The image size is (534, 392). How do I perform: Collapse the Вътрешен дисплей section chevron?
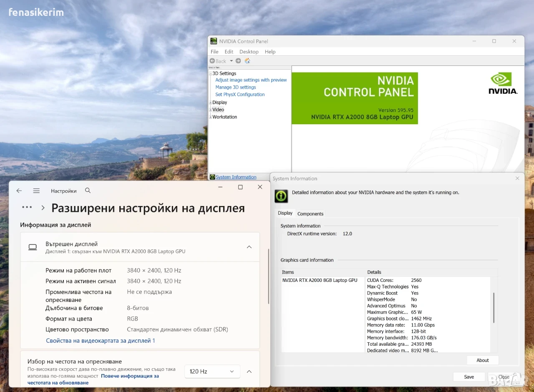pos(249,247)
